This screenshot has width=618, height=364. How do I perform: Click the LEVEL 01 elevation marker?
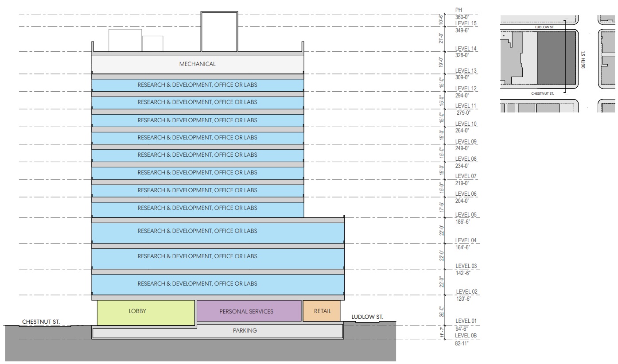(x=465, y=321)
